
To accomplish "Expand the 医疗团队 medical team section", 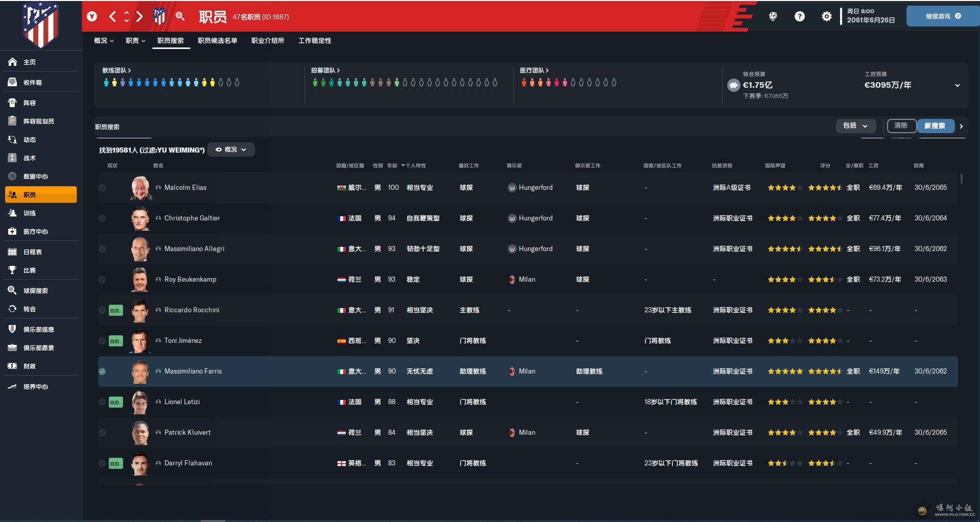I will 534,70.
